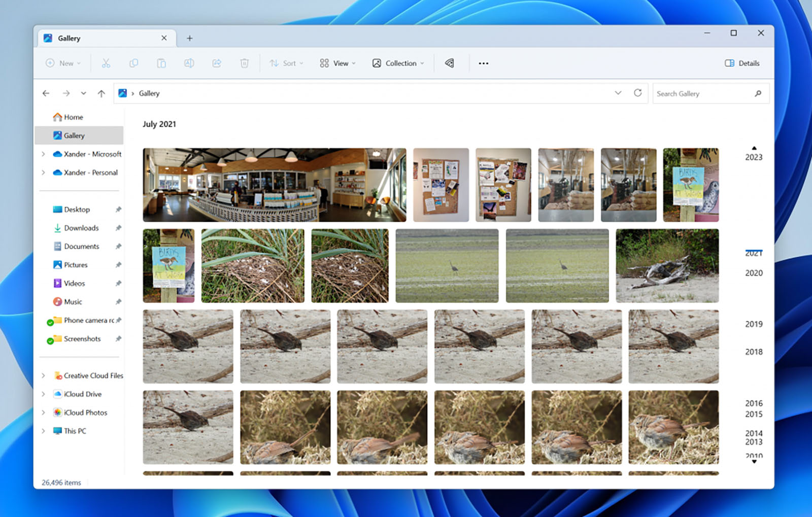This screenshot has width=812, height=517.
Task: Select the Rename icon
Action: tap(189, 63)
